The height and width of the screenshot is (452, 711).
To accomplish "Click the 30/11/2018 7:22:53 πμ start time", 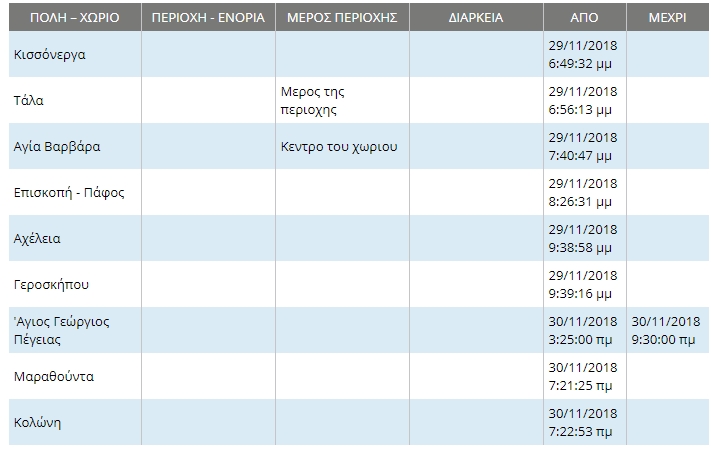I will [583, 423].
